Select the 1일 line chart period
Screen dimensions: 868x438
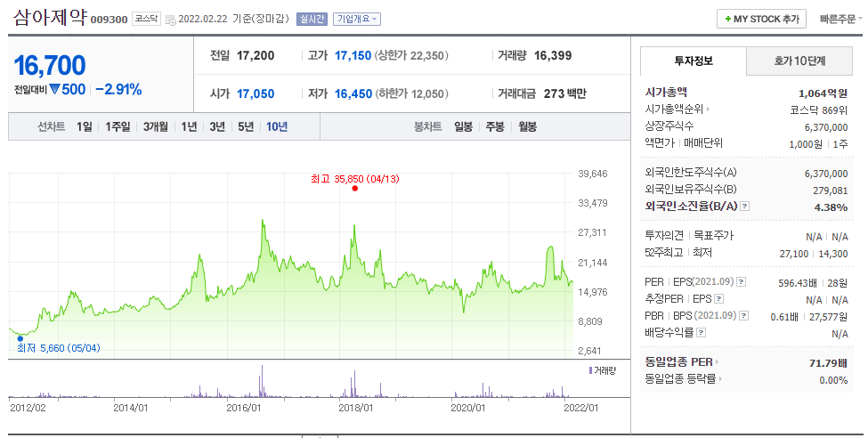(85, 126)
